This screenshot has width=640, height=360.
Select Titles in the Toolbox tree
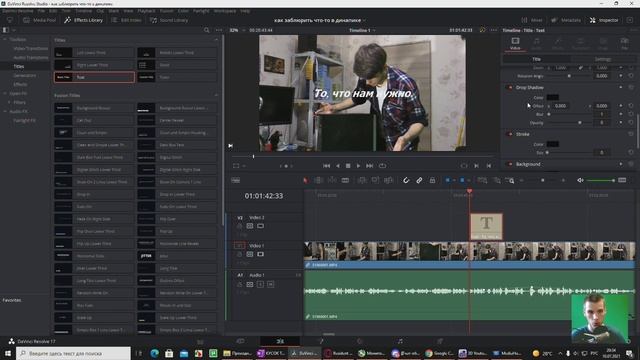[x=19, y=66]
